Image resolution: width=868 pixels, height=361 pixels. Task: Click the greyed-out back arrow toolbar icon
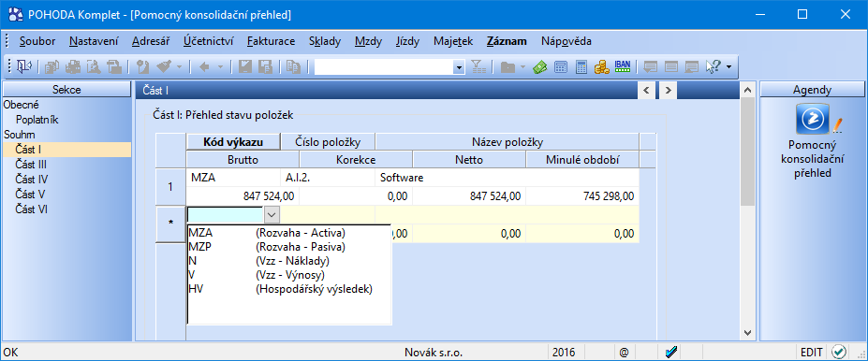[204, 67]
